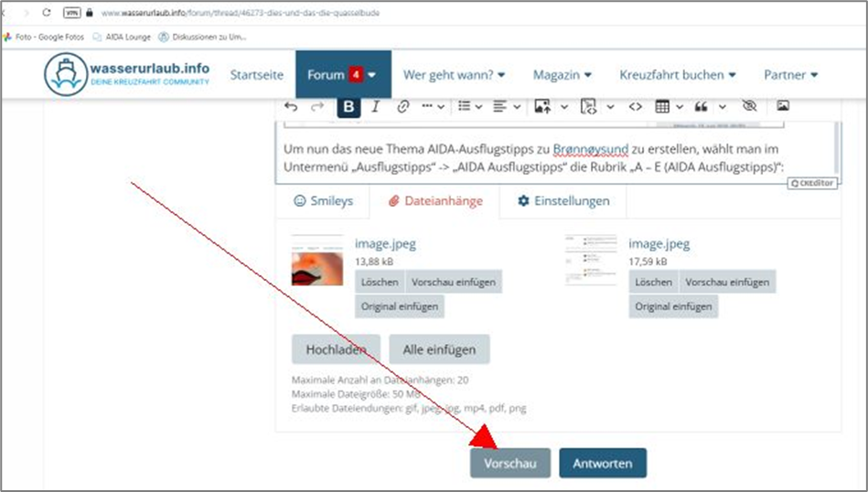Switch to the Smileys tab
The width and height of the screenshot is (868, 492).
click(322, 200)
